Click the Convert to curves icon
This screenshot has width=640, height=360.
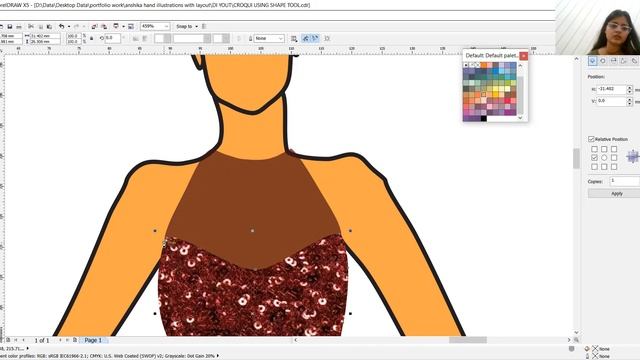327,38
